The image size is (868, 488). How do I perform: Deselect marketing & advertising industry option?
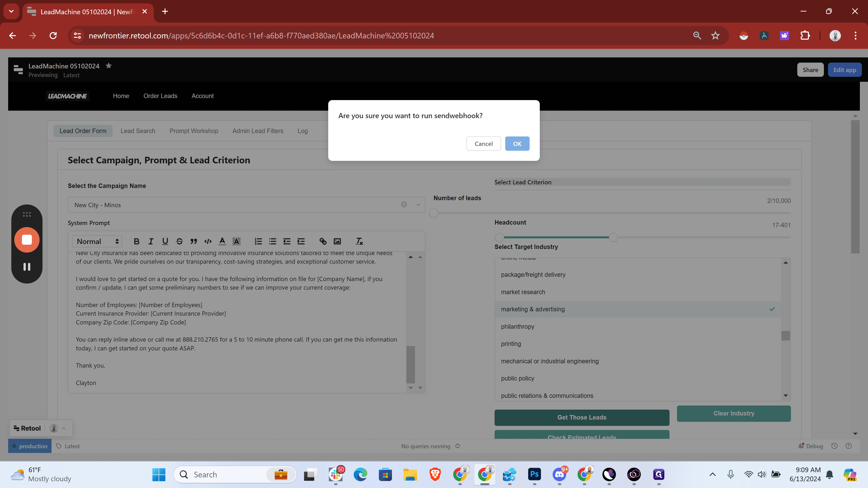pos(637,309)
